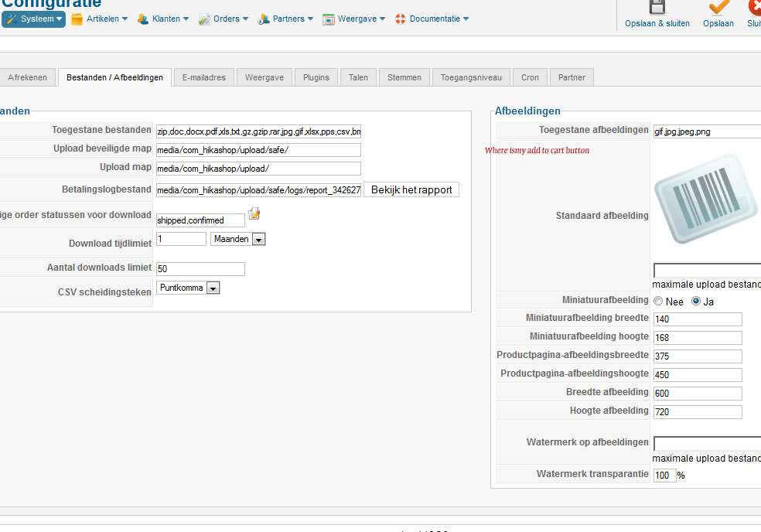The width and height of the screenshot is (761, 532).
Task: Open the Weergave menu in top bar
Action: (x=354, y=19)
